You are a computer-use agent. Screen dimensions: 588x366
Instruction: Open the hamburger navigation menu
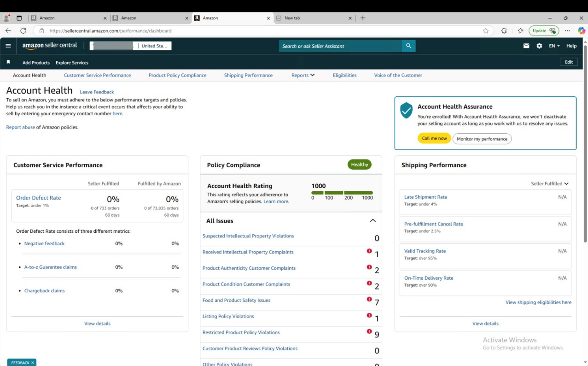click(8, 46)
